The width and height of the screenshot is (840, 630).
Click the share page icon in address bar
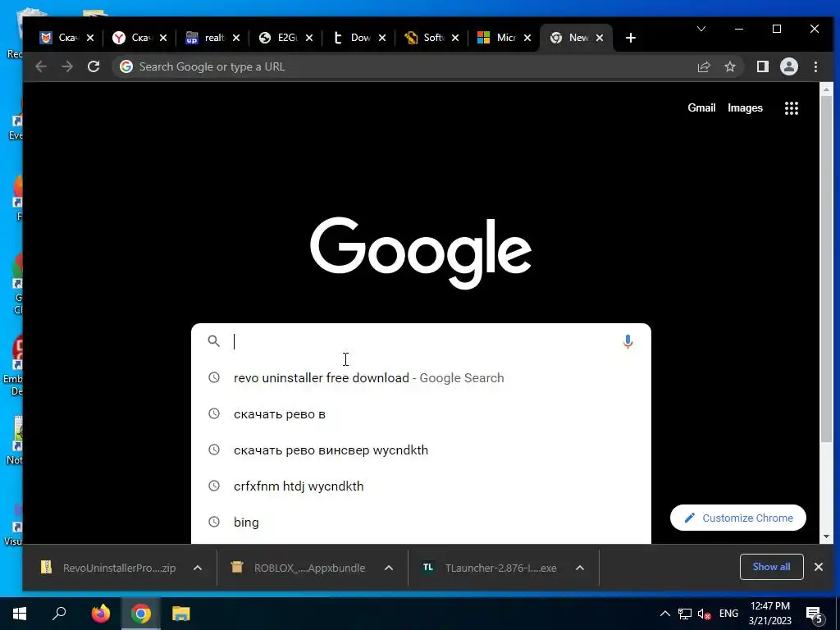pyautogui.click(x=703, y=66)
